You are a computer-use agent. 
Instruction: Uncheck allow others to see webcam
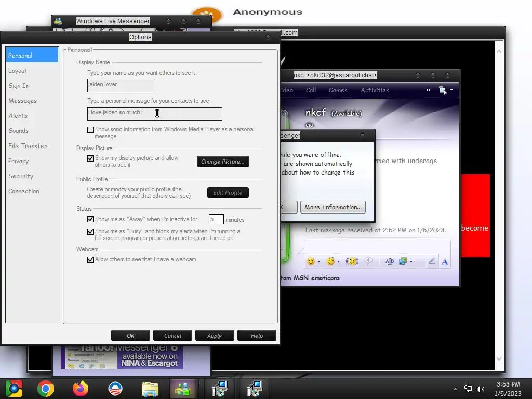coord(90,260)
